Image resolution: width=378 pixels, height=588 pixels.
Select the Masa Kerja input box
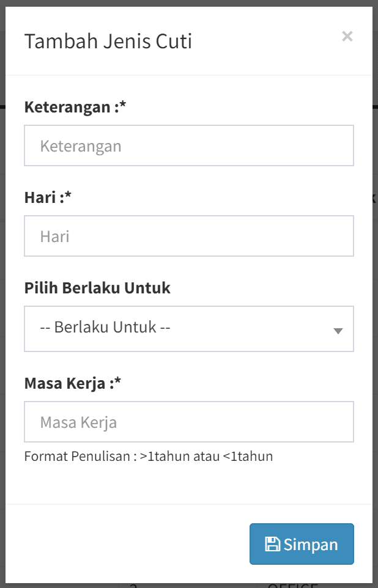189,422
